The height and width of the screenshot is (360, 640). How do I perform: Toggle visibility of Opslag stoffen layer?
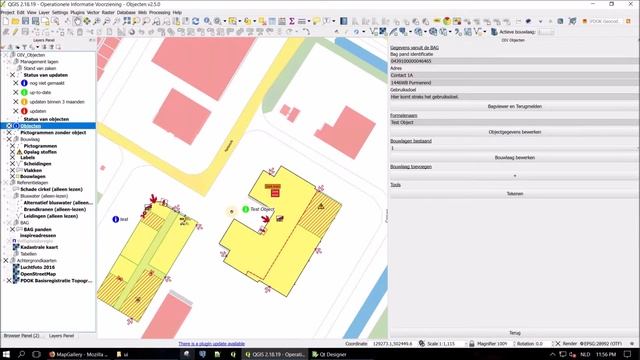point(12,152)
